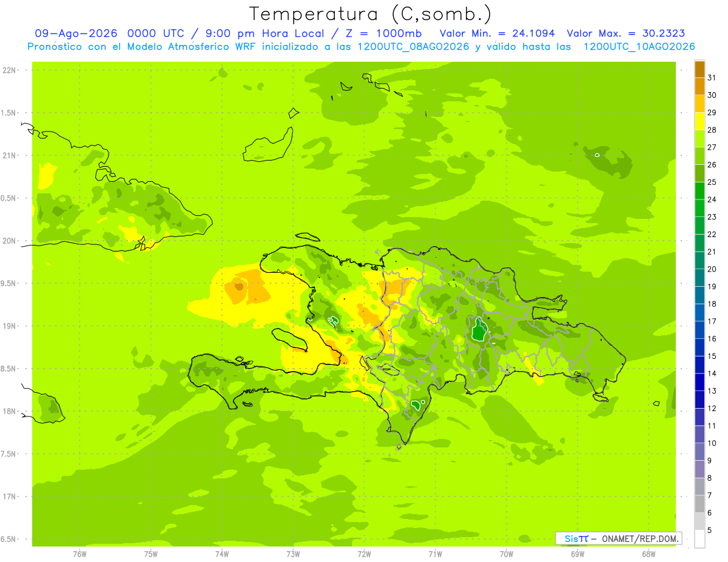Click the "22N" latitude label

(x=10, y=70)
